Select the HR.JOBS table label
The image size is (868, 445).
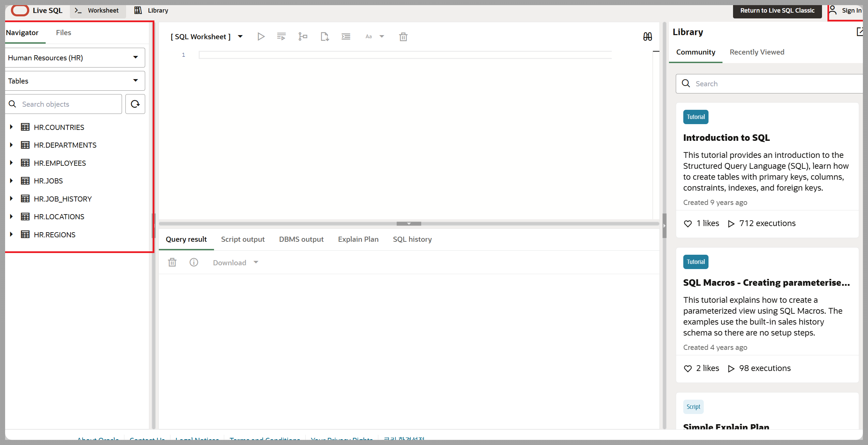[48, 181]
